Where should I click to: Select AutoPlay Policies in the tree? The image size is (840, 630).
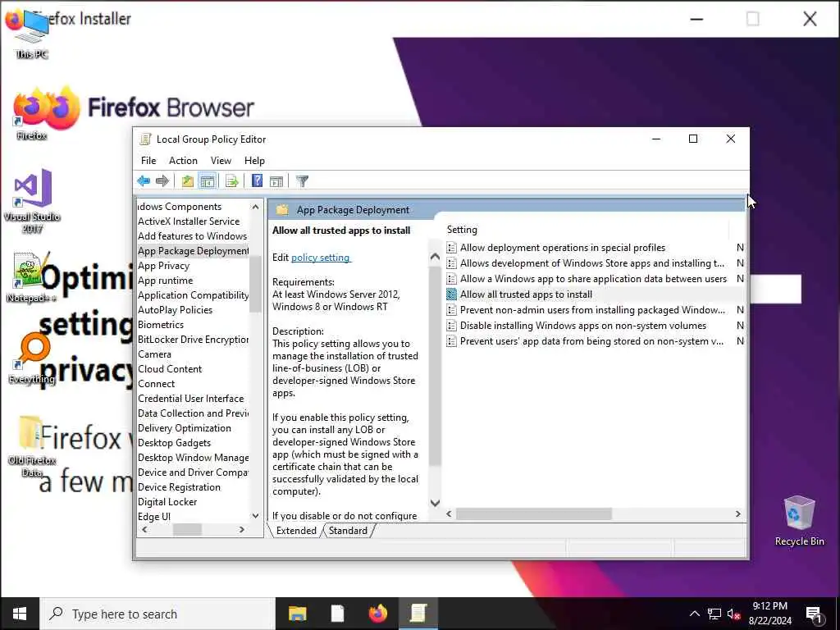coord(175,310)
